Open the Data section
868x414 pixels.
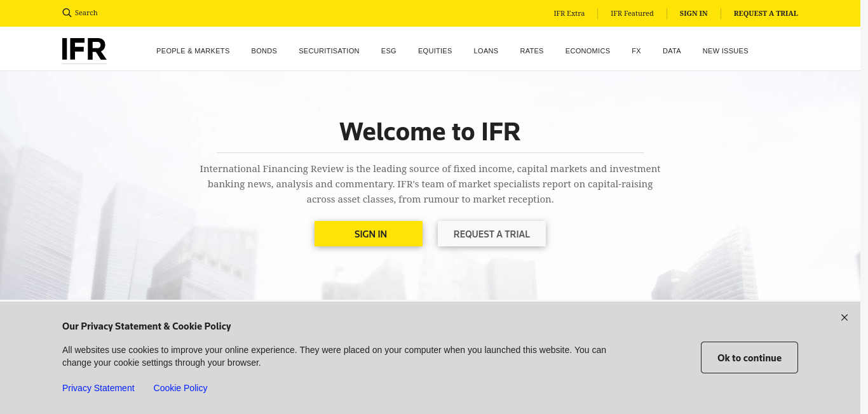pos(672,51)
